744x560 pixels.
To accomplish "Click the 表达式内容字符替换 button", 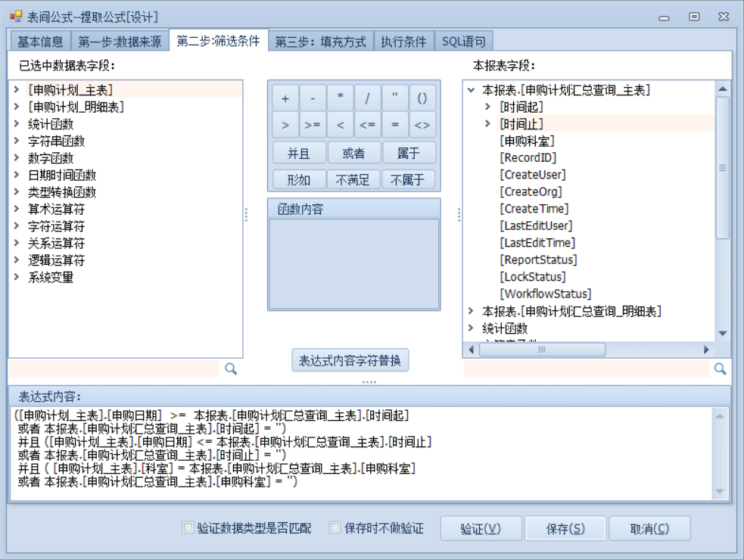I will click(350, 360).
